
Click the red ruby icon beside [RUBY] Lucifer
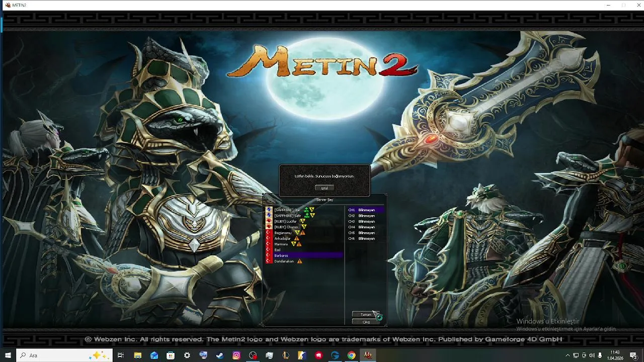coord(269,221)
